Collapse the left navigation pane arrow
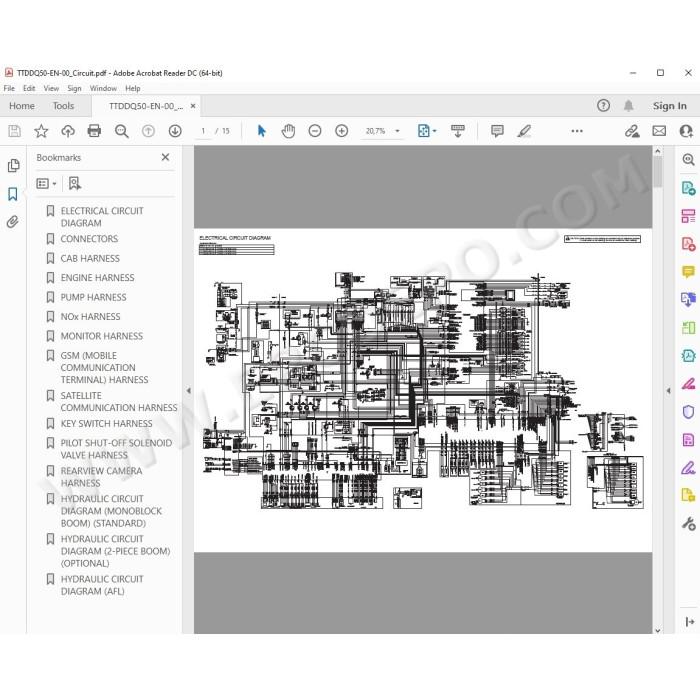Image resolution: width=700 pixels, height=700 pixels. (188, 390)
